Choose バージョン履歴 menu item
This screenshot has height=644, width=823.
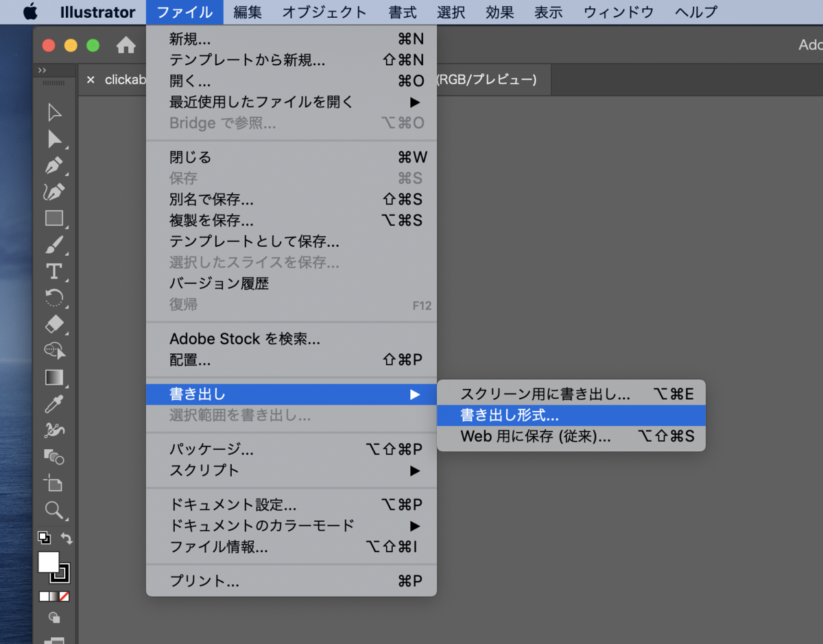coord(291,283)
